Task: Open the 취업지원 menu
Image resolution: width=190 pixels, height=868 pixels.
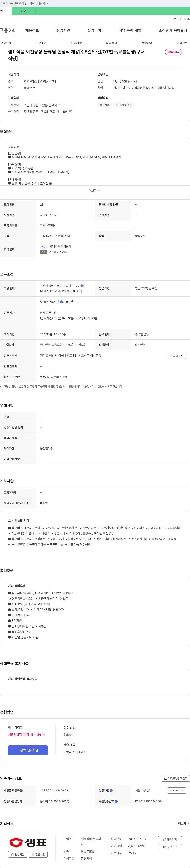Action: (63, 31)
